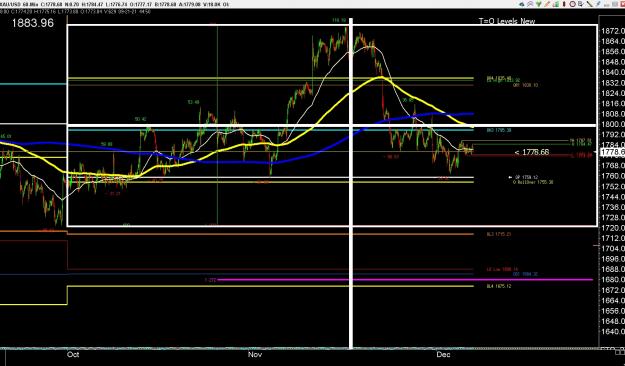This screenshot has height=366, width=625.
Task: Click the current price tag on price axis
Action: coord(613,152)
